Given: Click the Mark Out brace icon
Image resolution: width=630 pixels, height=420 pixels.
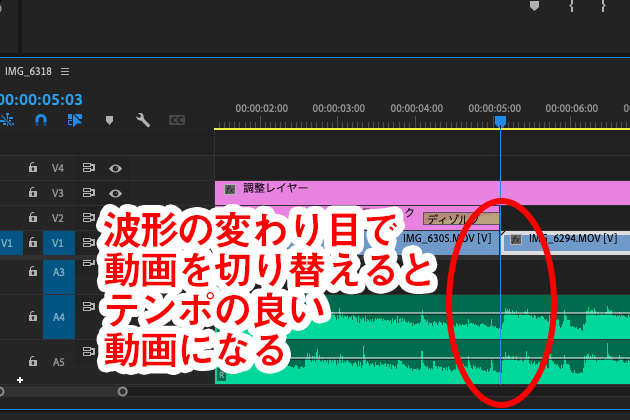Looking at the screenshot, I should [604, 6].
